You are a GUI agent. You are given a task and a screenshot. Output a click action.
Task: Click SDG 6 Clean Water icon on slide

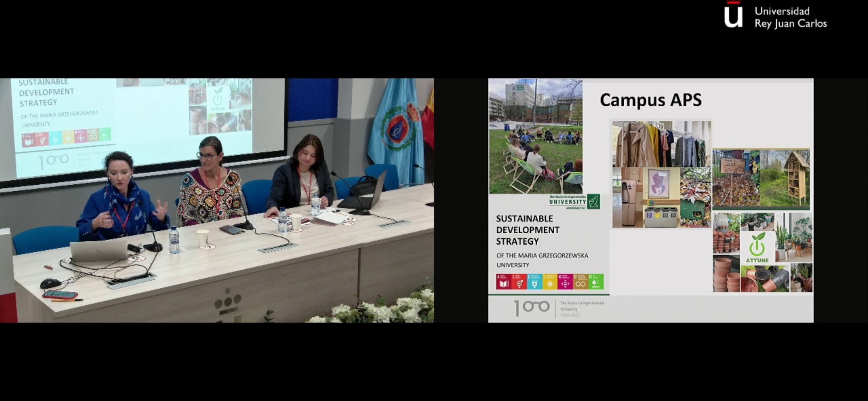(x=534, y=282)
